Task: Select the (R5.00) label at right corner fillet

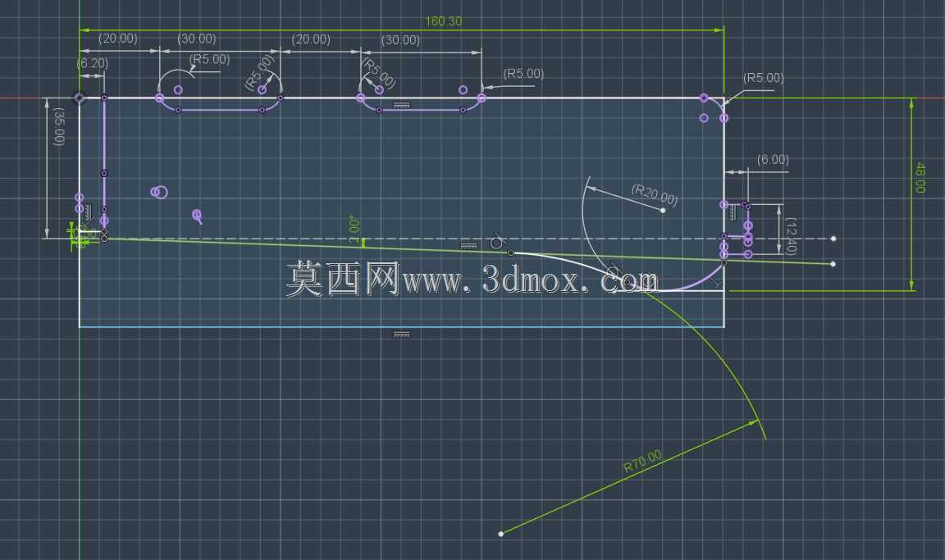Action: pyautogui.click(x=763, y=78)
